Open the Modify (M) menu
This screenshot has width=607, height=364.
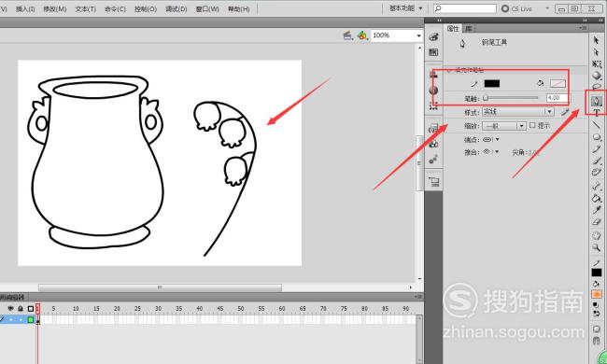point(55,9)
